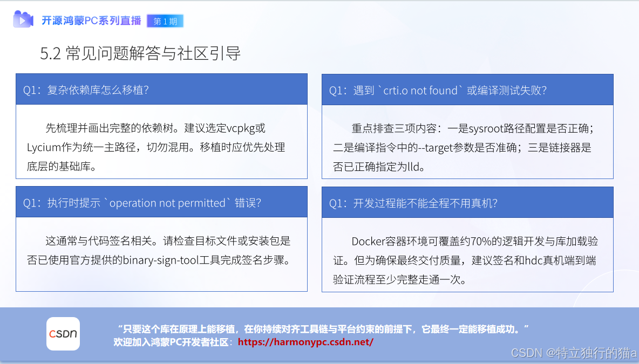Select the header 复杂依赖库怎么移植?
Image resolution: width=639 pixels, height=364 pixels.
[x=161, y=89]
